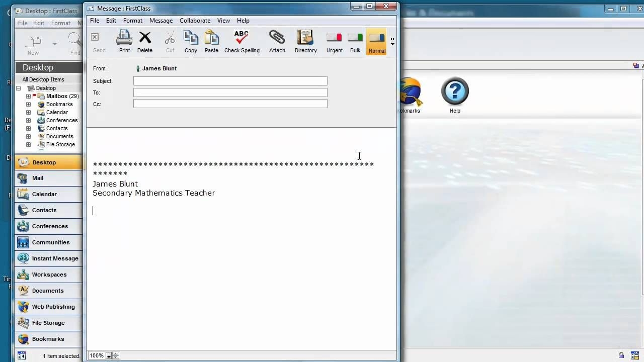
Task: Select Mailbox (29) in the tree
Action: coord(62,96)
